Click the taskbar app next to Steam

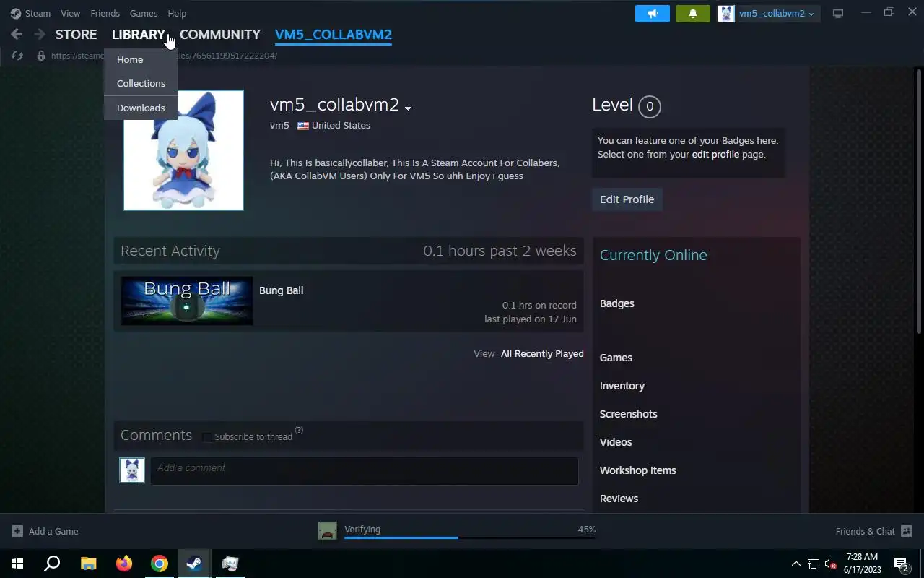[x=230, y=564]
